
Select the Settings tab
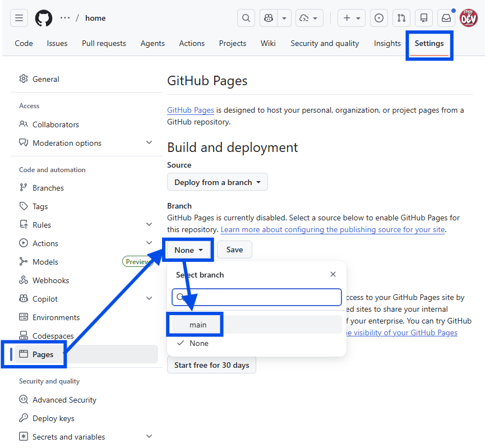429,43
